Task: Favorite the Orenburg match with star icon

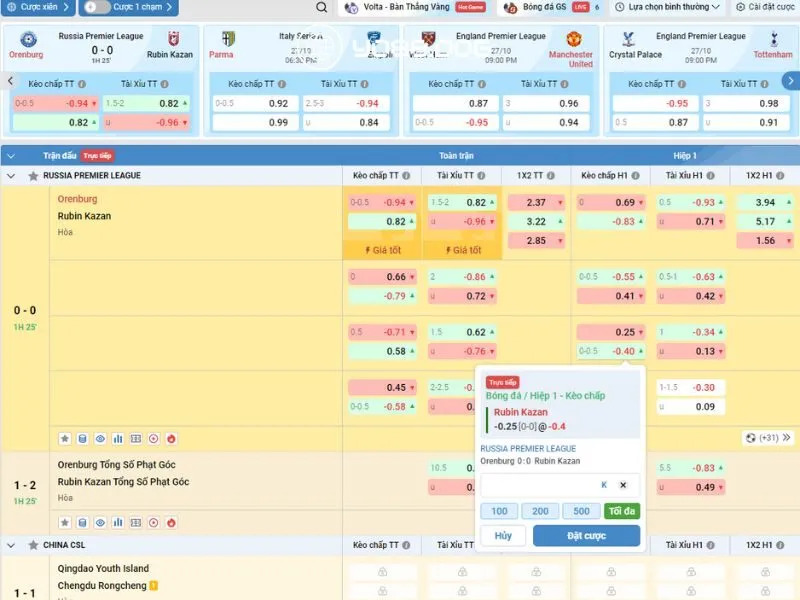Action: click(x=65, y=438)
